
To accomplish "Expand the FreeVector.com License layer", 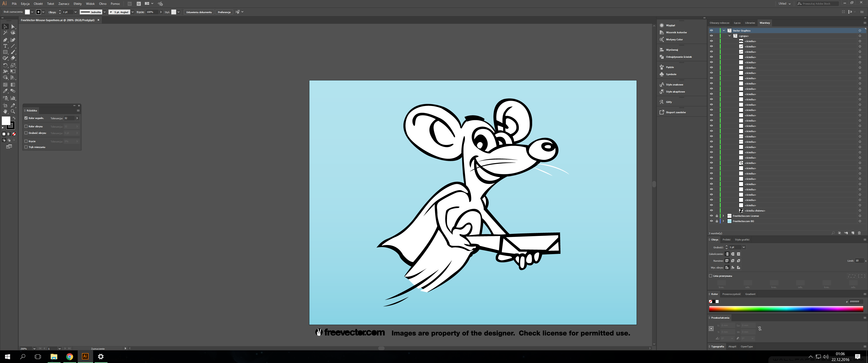I will (x=723, y=216).
